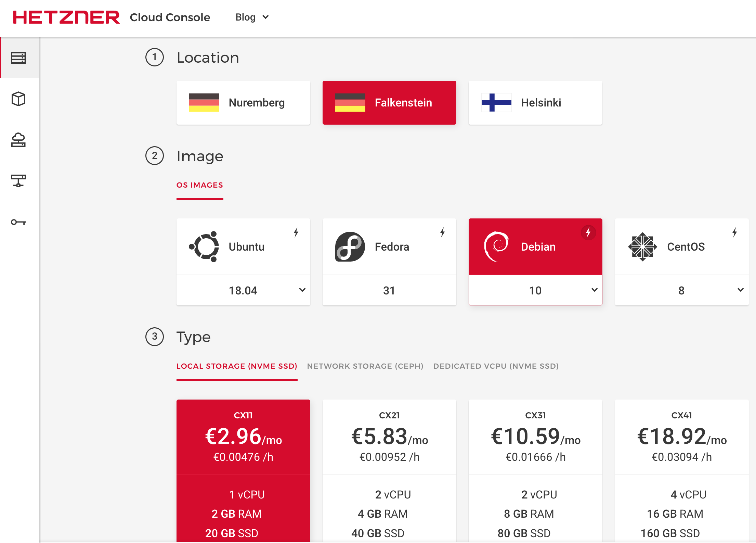Image resolution: width=756 pixels, height=543 pixels.
Task: Click the Type section heading
Action: 194,337
